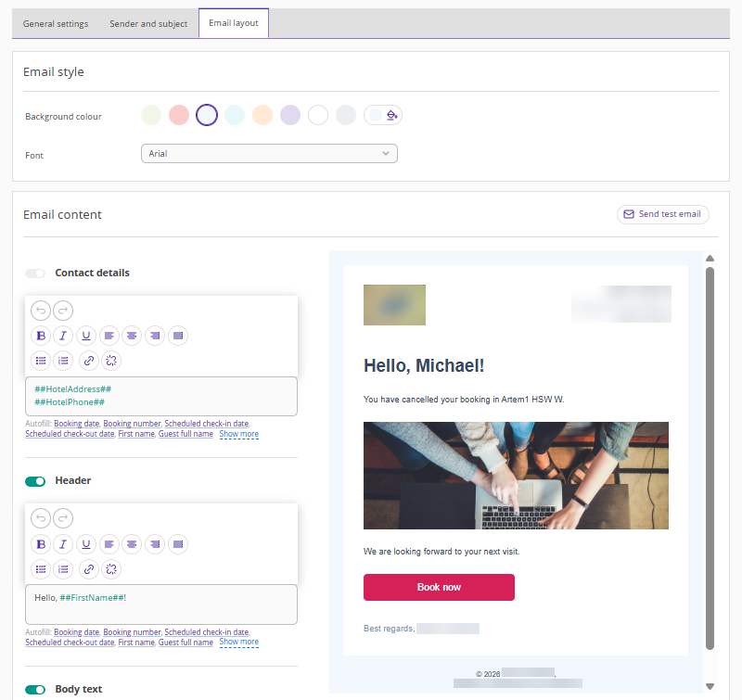742x700 pixels.
Task: Justify text in Header editor
Action: pyautogui.click(x=178, y=544)
